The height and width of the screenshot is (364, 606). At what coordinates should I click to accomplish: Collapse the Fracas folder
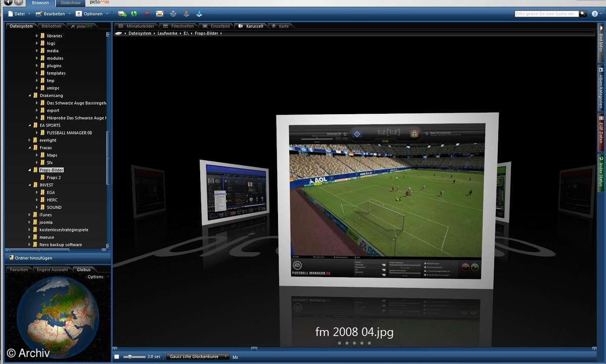[30, 148]
